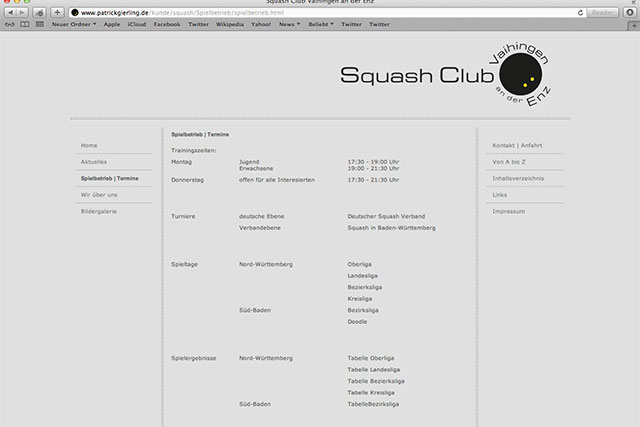Viewport: 640px width, 427px height.
Task: Open the downloads button right of Reader
Action: point(627,11)
